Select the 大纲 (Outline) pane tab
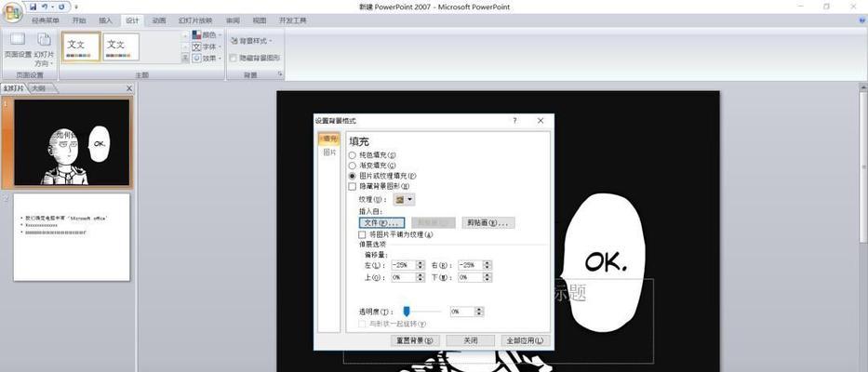This screenshot has height=372, width=868. click(x=39, y=88)
